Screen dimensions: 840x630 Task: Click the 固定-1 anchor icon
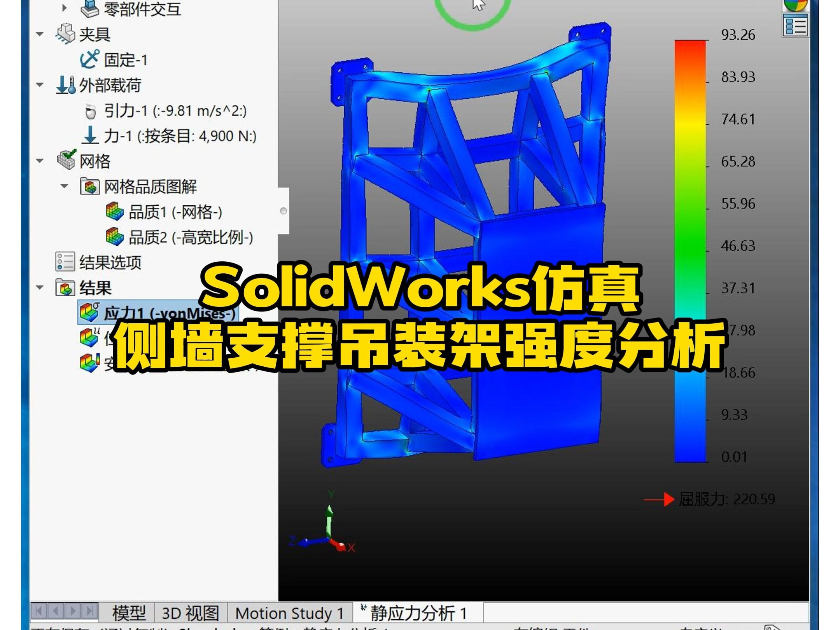click(x=89, y=59)
